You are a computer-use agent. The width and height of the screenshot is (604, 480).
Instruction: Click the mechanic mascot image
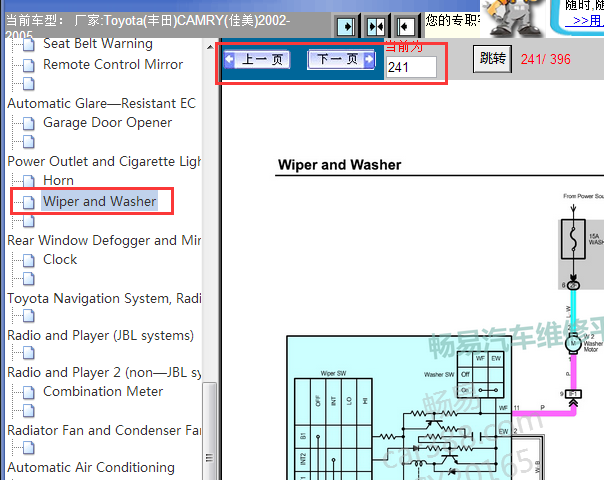[513, 18]
